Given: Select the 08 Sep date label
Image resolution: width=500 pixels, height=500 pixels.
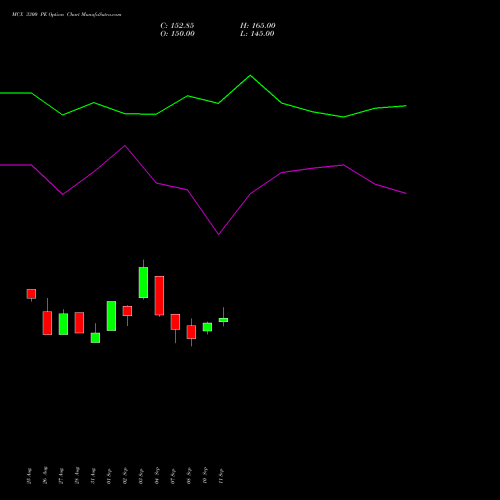Looking at the screenshot, I should pos(189,476).
